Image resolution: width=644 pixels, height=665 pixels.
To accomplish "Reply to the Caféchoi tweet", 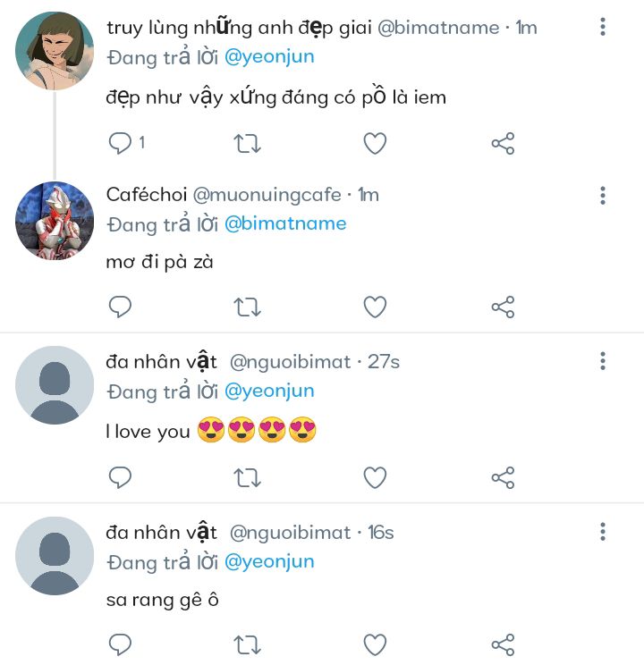I will [x=121, y=308].
